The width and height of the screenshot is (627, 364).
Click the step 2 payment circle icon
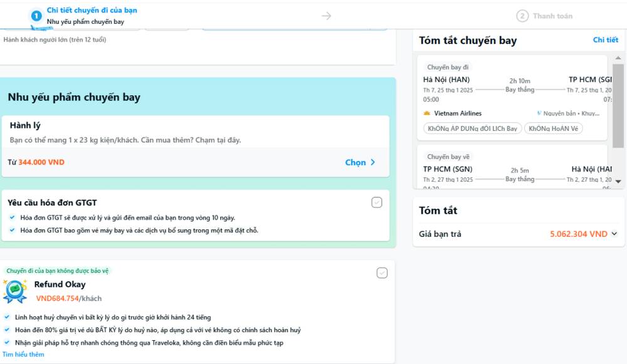[x=522, y=16]
